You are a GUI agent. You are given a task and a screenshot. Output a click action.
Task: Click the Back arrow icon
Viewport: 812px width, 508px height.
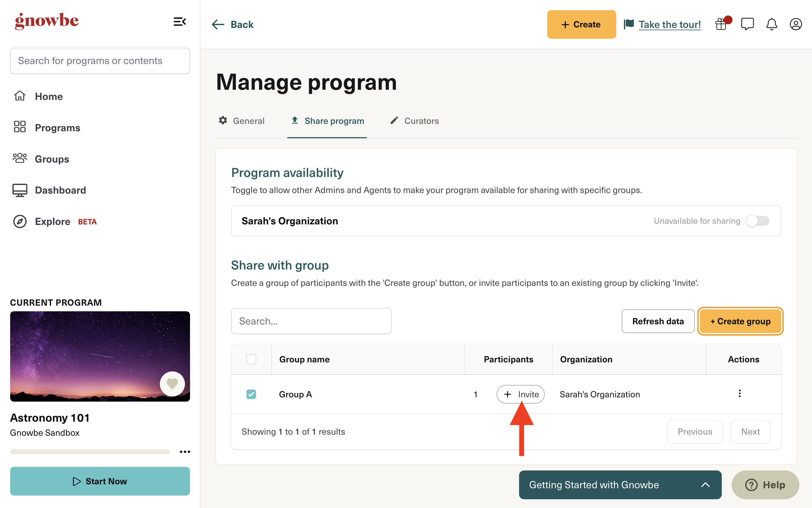point(218,24)
